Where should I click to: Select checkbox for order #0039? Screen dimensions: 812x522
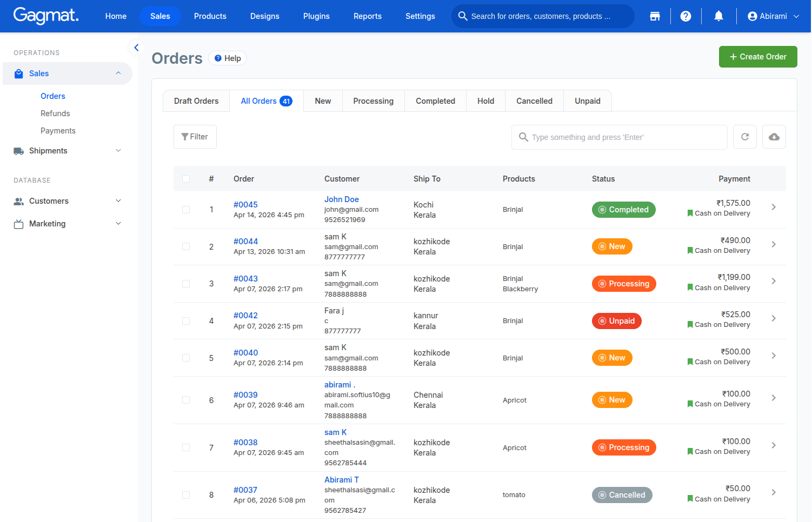[x=186, y=400]
